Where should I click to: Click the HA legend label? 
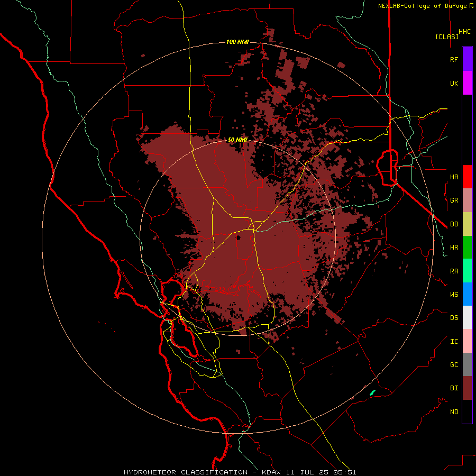pyautogui.click(x=454, y=177)
